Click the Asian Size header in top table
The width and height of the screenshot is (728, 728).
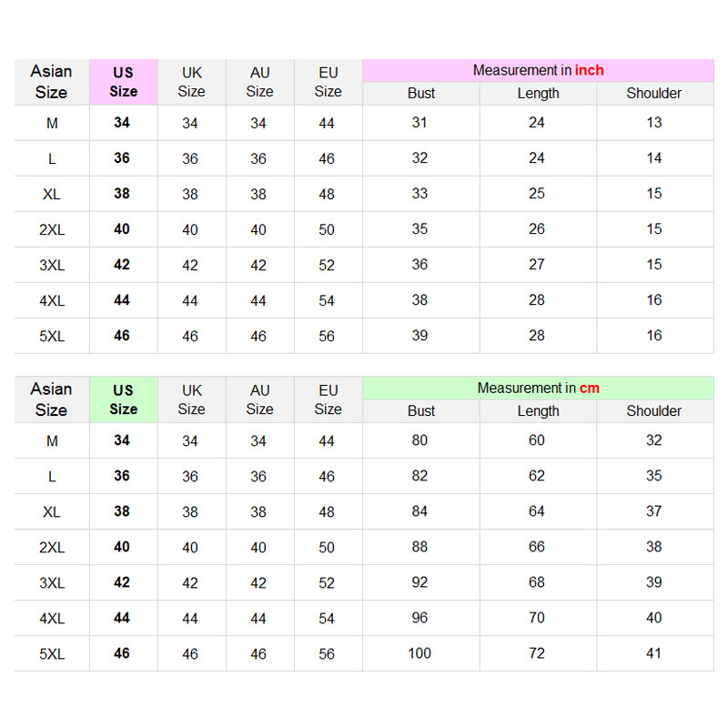[x=52, y=82]
